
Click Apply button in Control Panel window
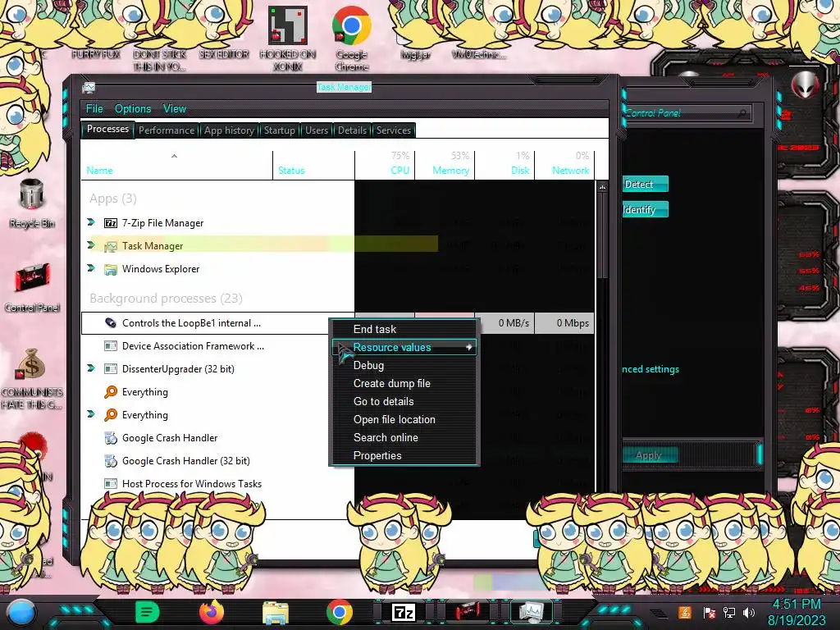click(650, 455)
